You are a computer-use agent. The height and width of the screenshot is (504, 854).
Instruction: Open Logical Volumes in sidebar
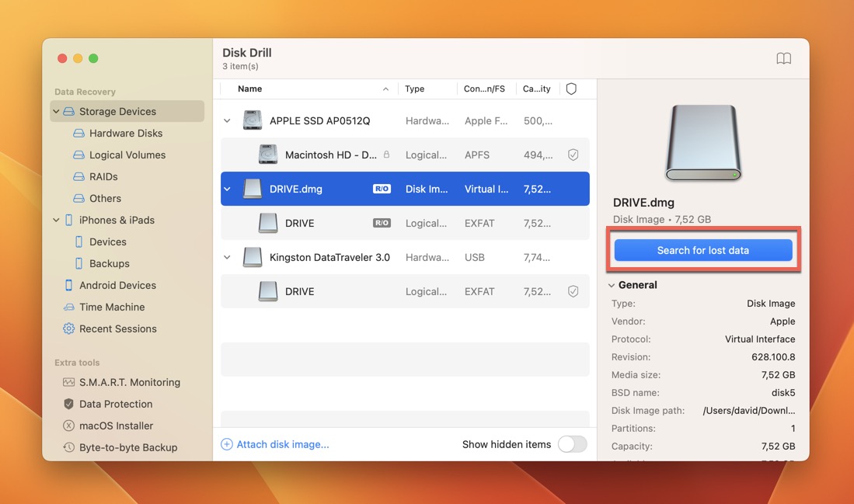(127, 155)
